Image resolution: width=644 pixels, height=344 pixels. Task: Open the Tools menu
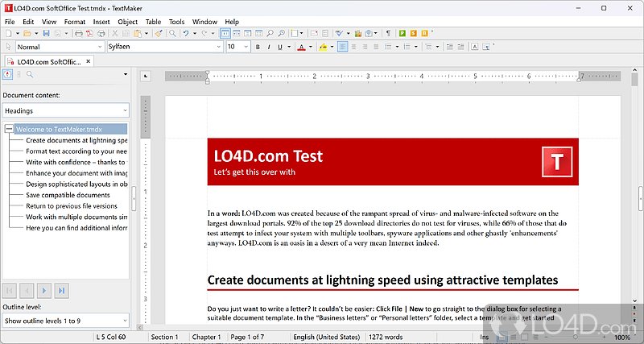coord(177,22)
